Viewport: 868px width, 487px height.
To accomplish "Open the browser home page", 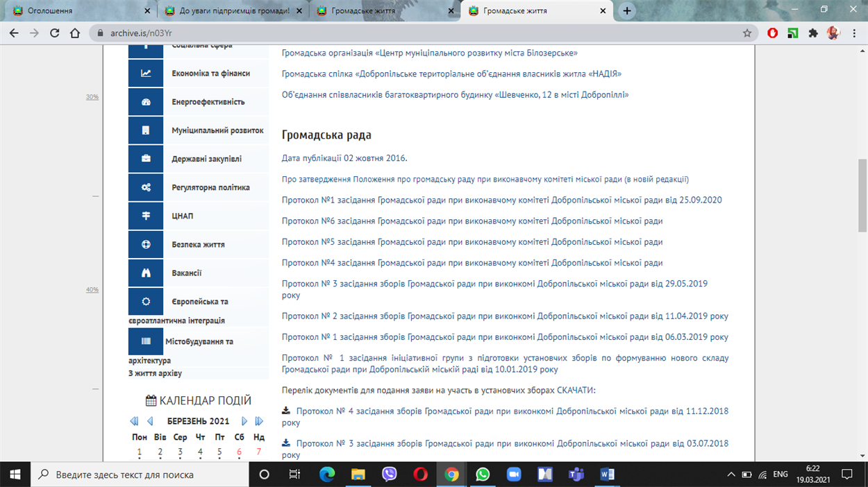I will [x=75, y=33].
